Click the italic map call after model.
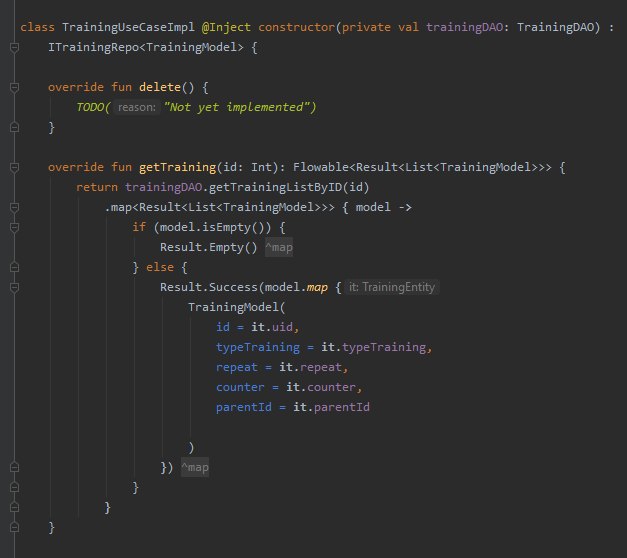 [317, 287]
